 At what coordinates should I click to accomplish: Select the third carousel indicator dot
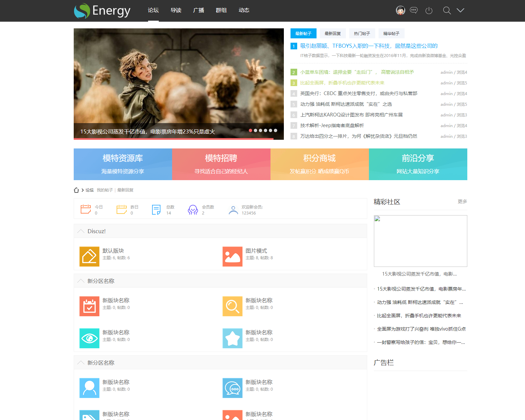pyautogui.click(x=260, y=130)
